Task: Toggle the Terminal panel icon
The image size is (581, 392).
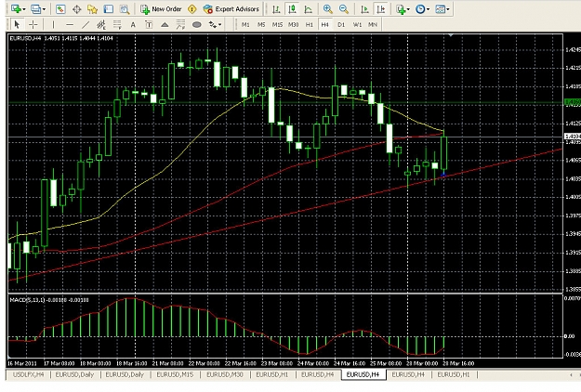Action: (x=108, y=9)
